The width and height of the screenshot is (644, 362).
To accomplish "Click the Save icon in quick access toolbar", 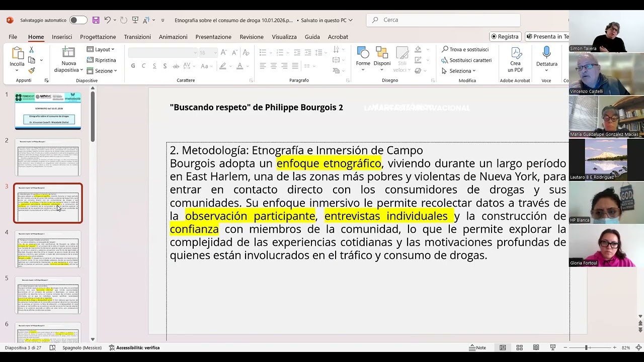I will pyautogui.click(x=96, y=20).
